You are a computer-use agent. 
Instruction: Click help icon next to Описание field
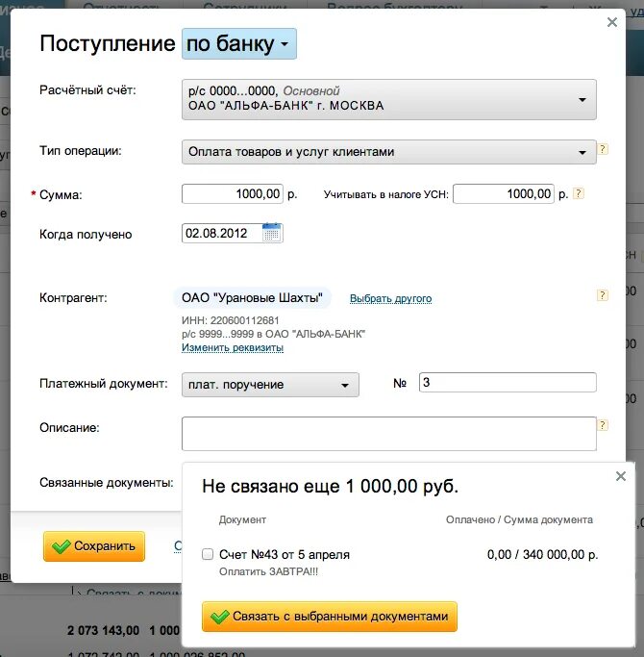[603, 425]
